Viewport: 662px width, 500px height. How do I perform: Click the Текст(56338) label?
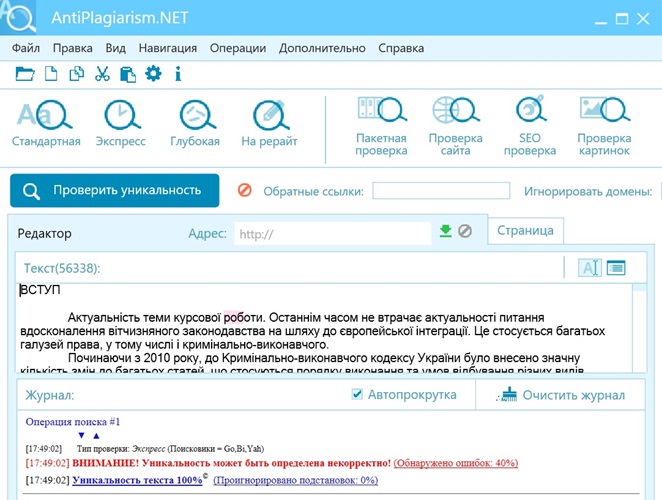tap(62, 268)
